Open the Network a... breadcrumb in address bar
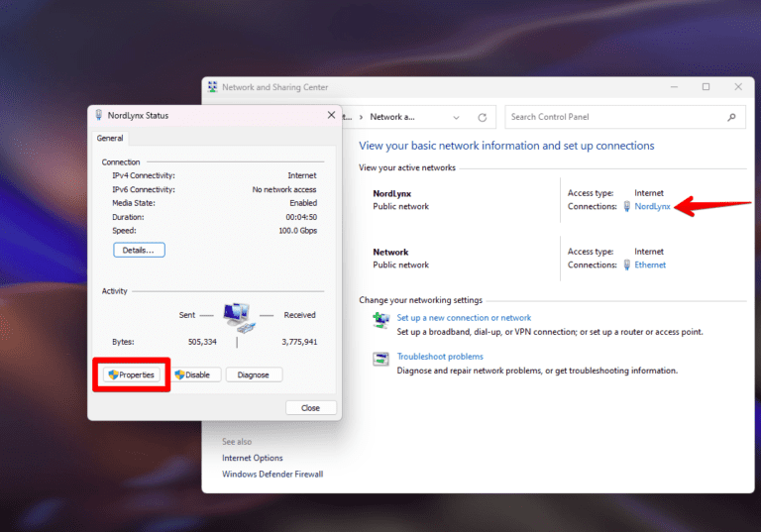The image size is (761, 532). 392,117
